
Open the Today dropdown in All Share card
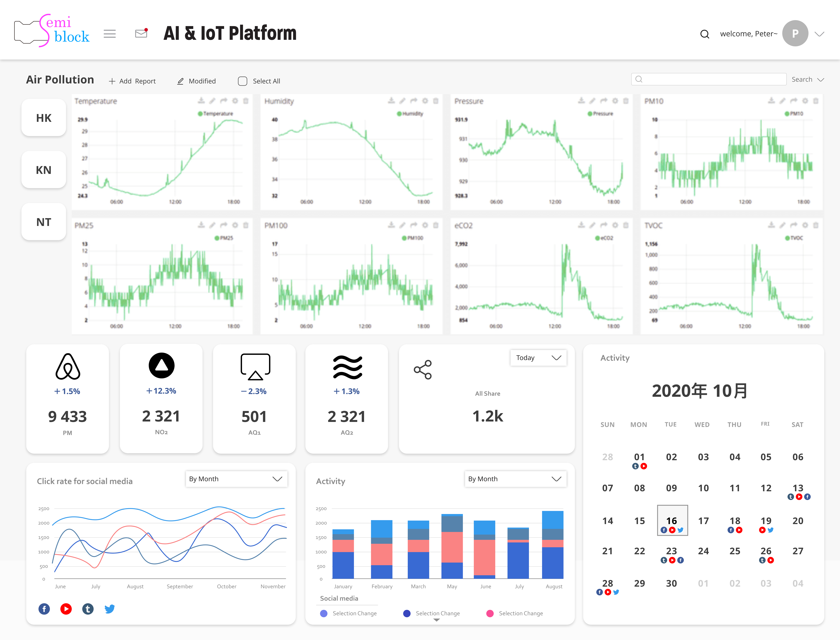coord(538,358)
